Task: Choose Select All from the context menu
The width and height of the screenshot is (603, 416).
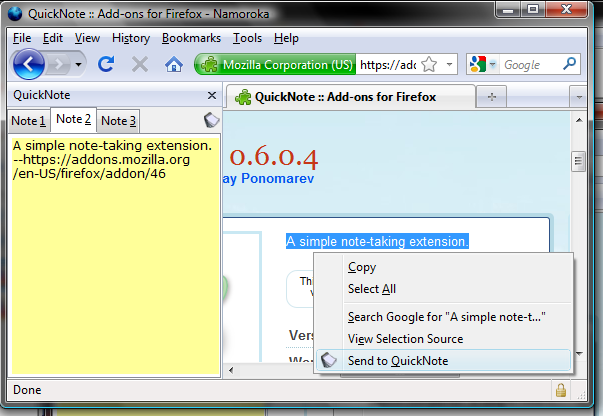Action: (x=444, y=289)
